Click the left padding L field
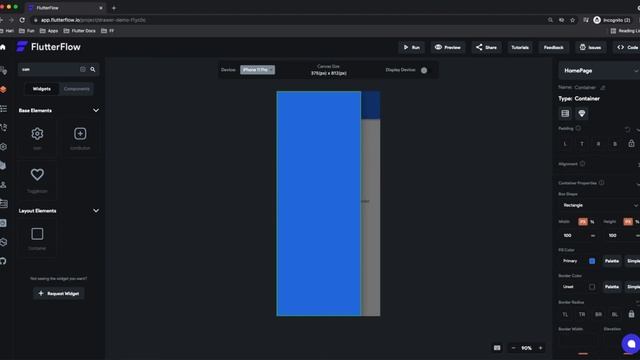 click(x=565, y=144)
